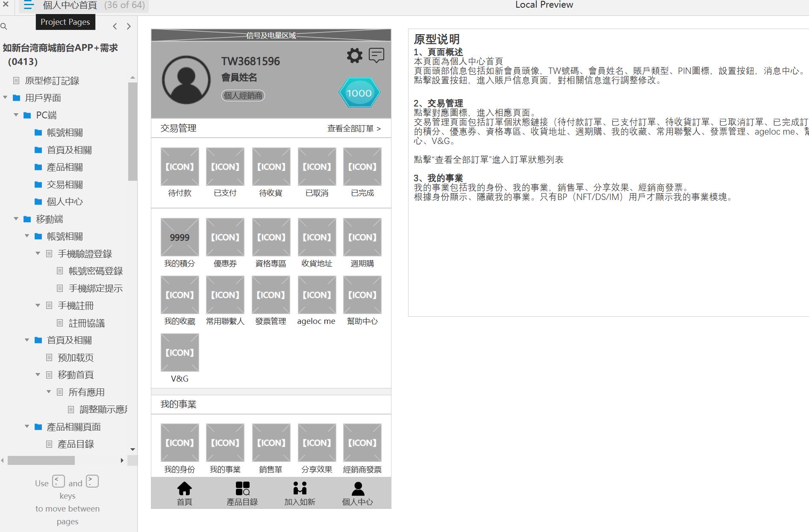
Task: Open the 產品目錄 page in tree
Action: 76,444
